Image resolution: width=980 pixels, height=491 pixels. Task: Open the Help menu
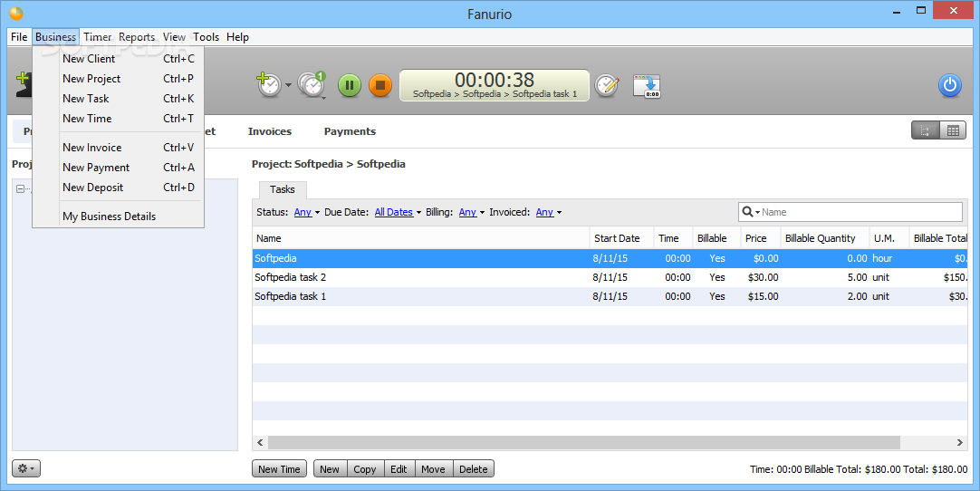(237, 37)
